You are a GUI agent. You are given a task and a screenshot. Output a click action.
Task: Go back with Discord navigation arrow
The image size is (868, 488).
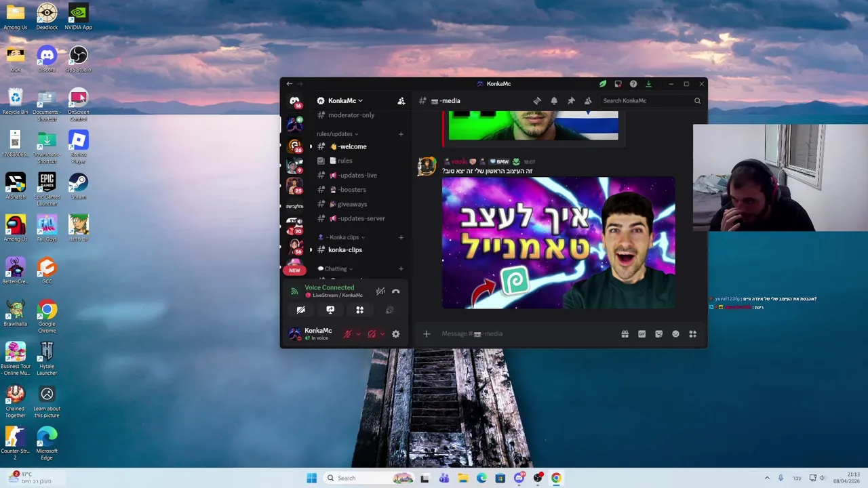pyautogui.click(x=290, y=84)
